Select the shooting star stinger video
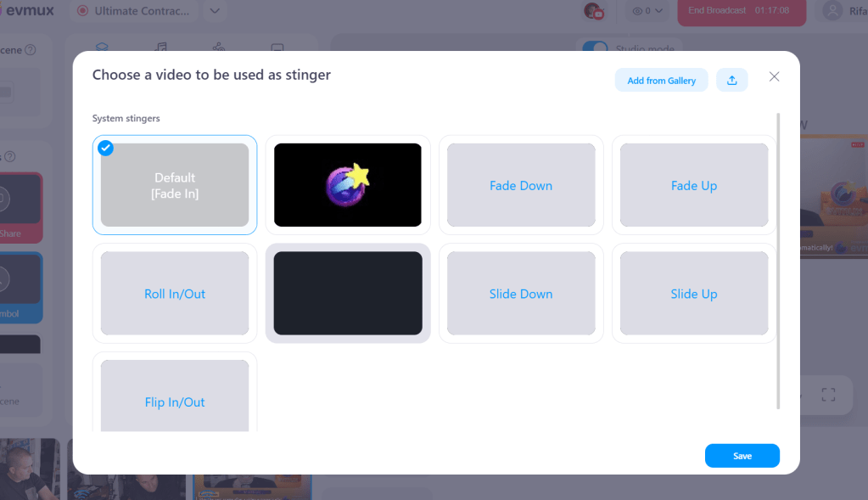This screenshot has width=868, height=500. tap(348, 185)
